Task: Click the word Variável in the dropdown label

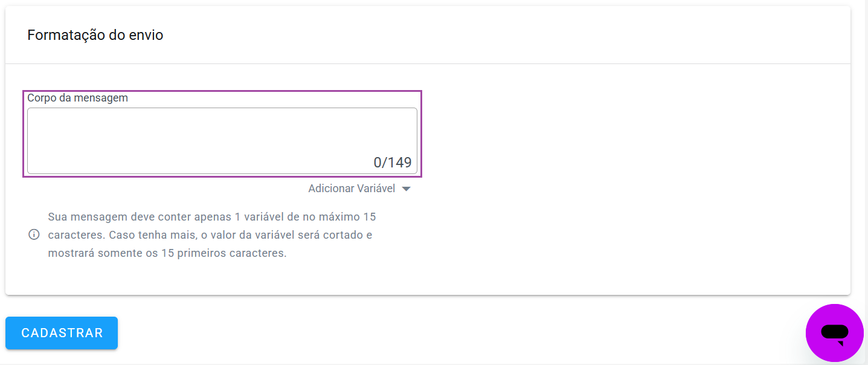Action: [376, 189]
